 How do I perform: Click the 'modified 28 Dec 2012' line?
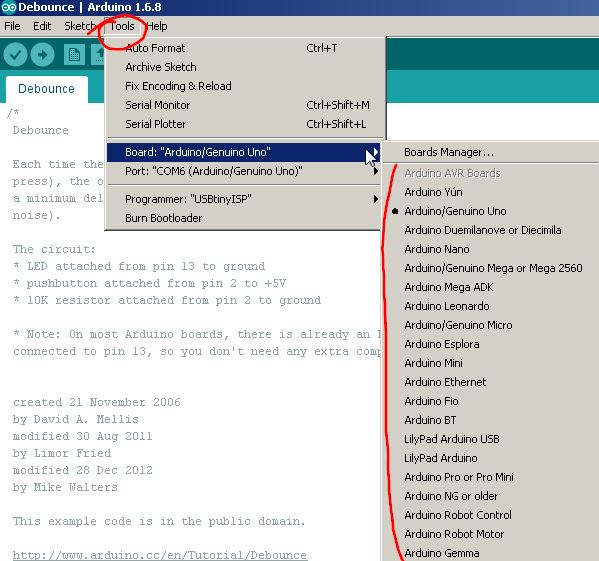click(x=83, y=470)
